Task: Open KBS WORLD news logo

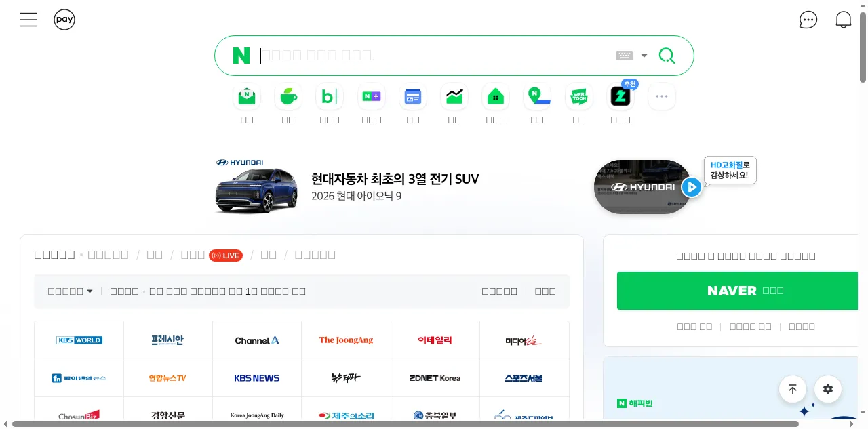Action: click(79, 340)
